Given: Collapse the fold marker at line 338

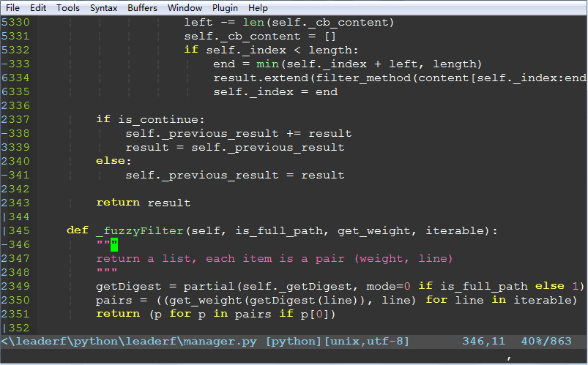Looking at the screenshot, I should pyautogui.click(x=4, y=133).
